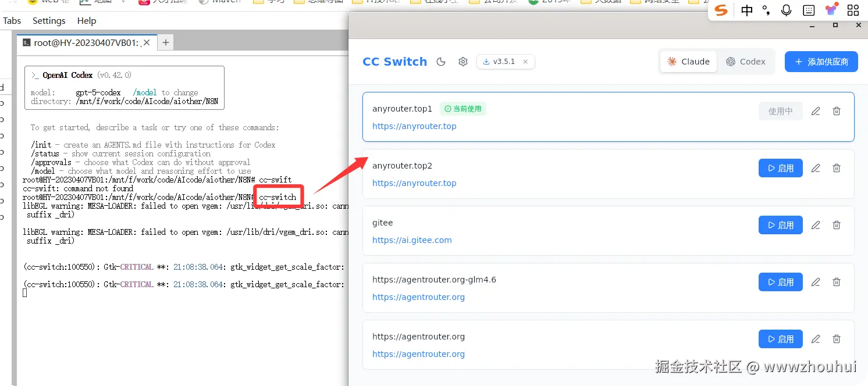Open link under agentrouter.org-glm4.6
868x386 pixels.
(418, 297)
